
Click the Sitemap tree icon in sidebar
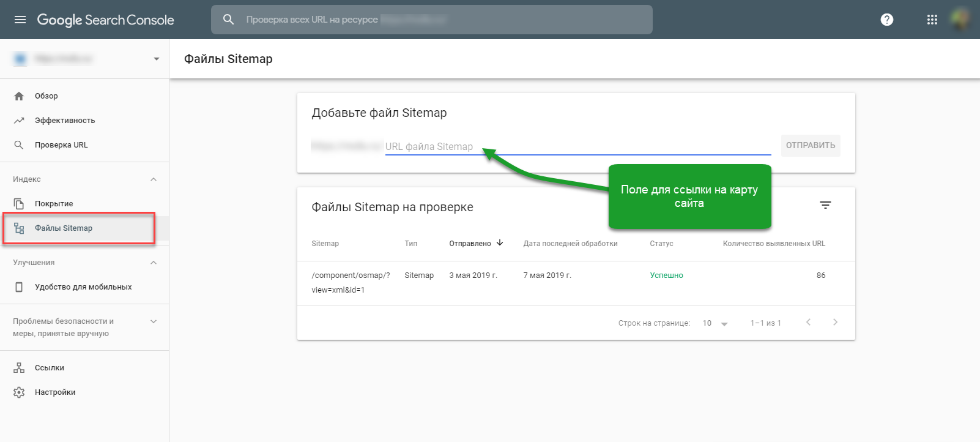[x=19, y=228]
